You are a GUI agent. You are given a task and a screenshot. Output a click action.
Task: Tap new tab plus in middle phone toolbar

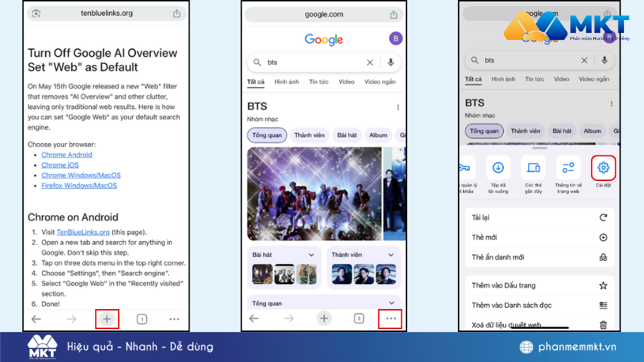coord(324,318)
